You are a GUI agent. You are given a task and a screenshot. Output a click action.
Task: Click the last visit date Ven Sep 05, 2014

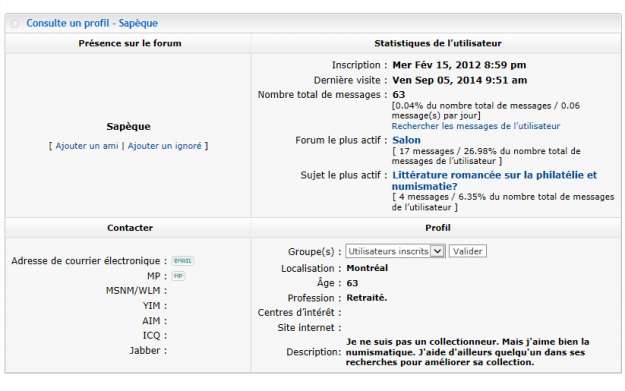[x=460, y=81]
